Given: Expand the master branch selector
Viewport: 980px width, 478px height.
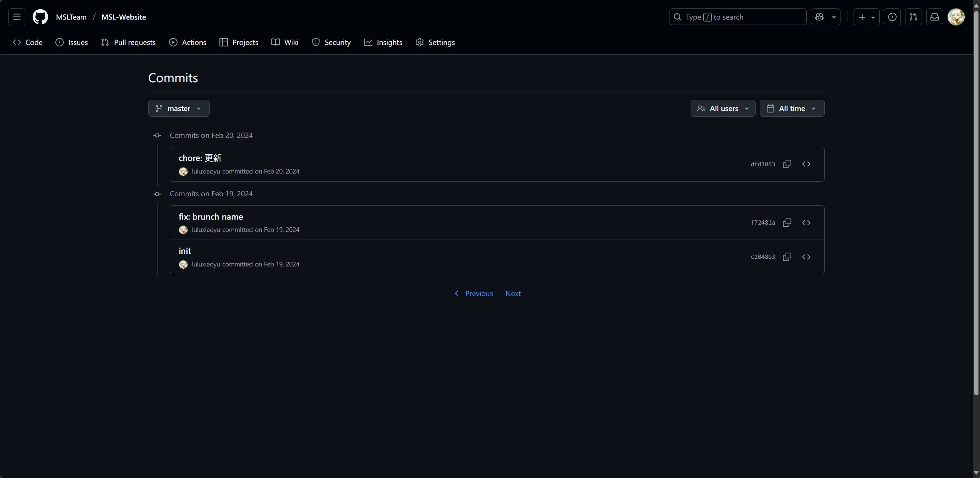Looking at the screenshot, I should 179,108.
